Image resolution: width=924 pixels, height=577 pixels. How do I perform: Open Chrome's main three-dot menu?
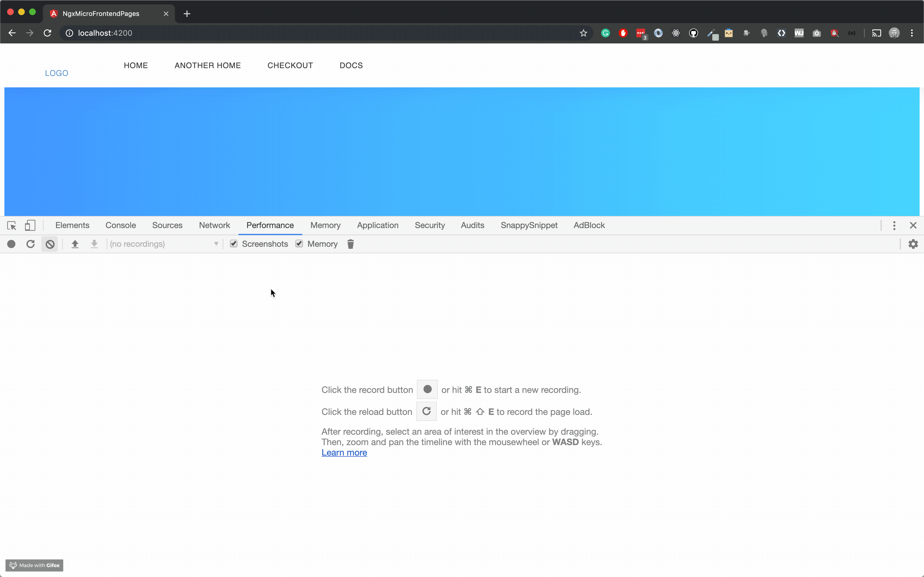pos(912,33)
